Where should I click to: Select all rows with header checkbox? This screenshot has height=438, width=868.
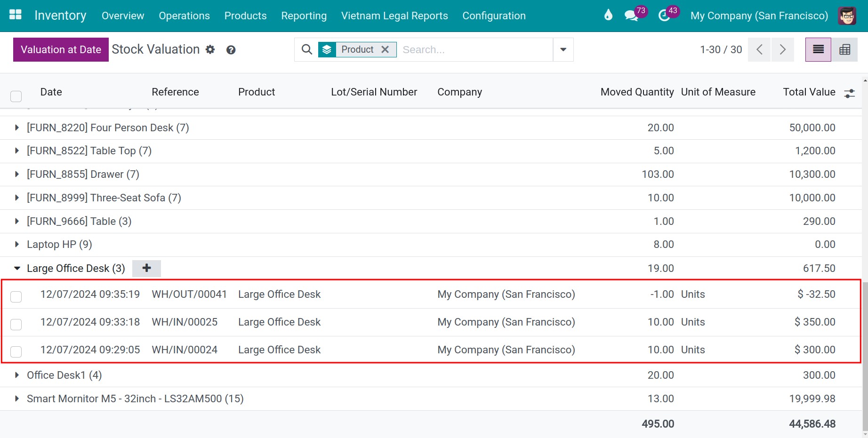click(x=16, y=96)
